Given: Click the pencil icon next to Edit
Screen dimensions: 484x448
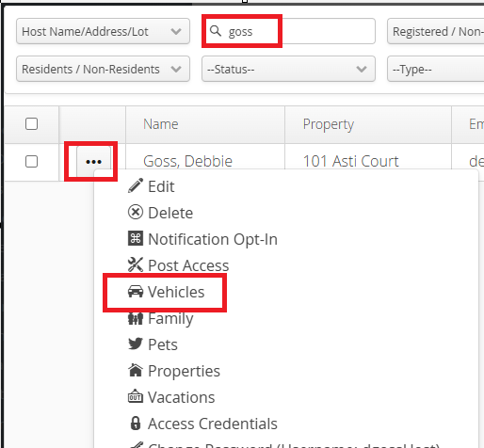Looking at the screenshot, I should (136, 186).
